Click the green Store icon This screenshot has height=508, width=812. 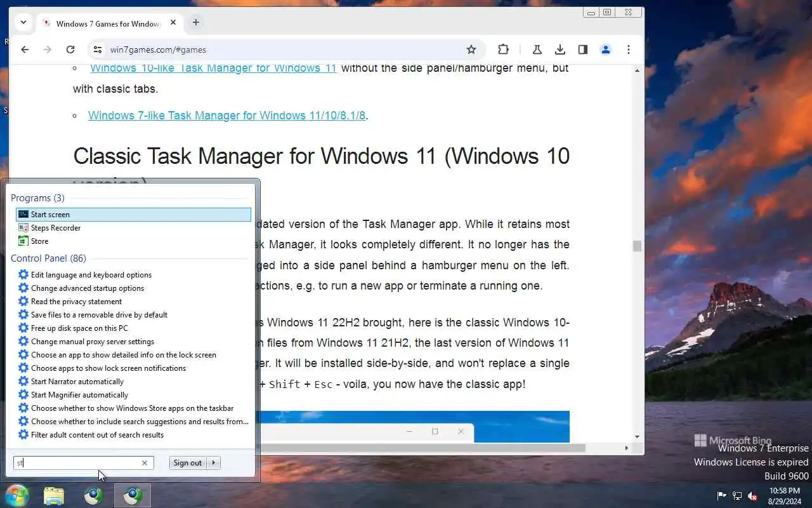tap(23, 241)
